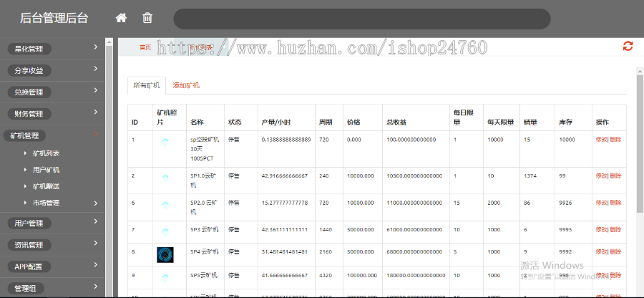The width and height of the screenshot is (644, 298).
Task: Click 删除 for sp空投矿机 row
Action: 615,140
